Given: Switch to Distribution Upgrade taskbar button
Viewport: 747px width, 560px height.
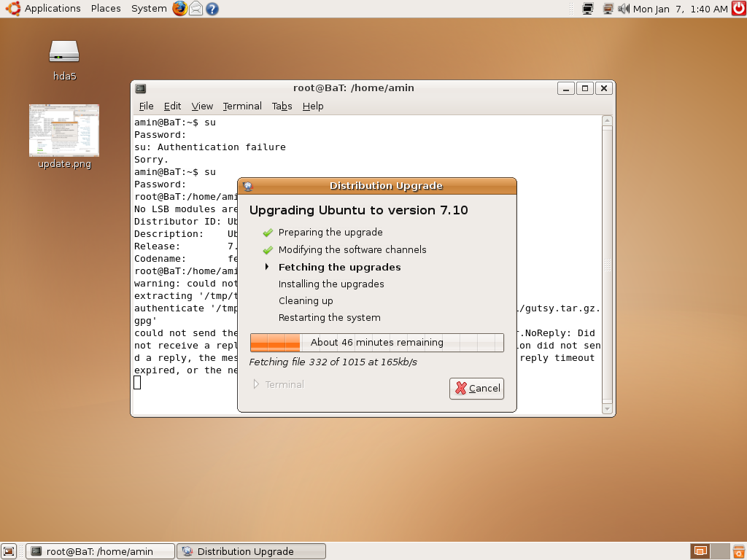Looking at the screenshot, I should point(251,551).
